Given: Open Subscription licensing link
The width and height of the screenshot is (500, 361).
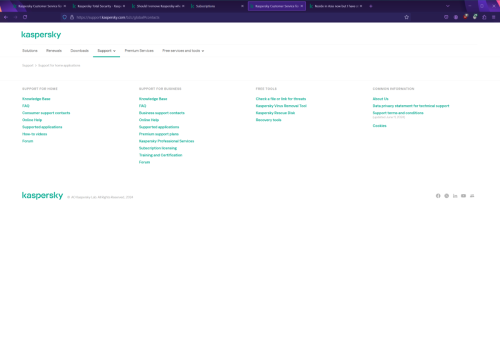Looking at the screenshot, I should (x=158, y=148).
